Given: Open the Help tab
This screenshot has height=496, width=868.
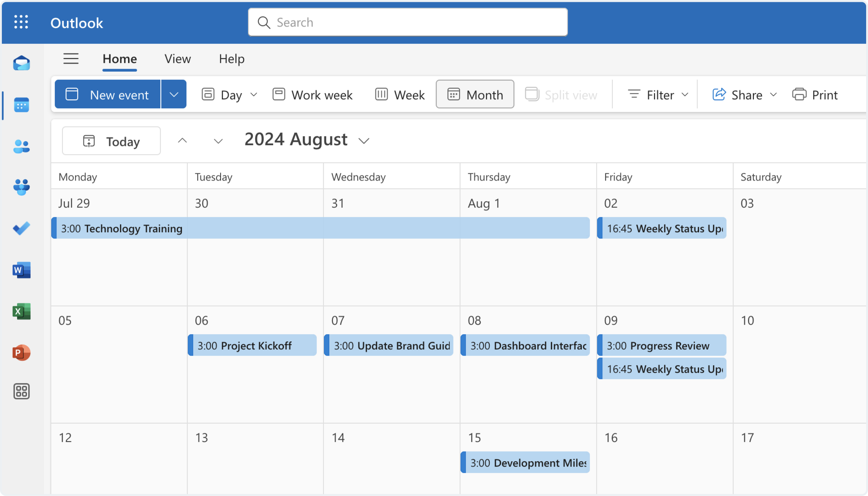Looking at the screenshot, I should [x=232, y=59].
